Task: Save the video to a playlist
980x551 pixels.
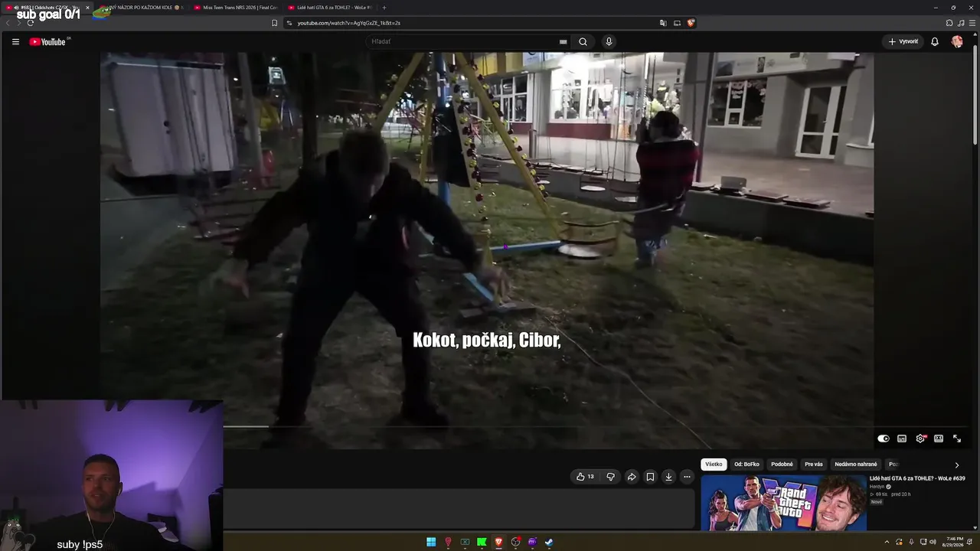Action: 650,477
